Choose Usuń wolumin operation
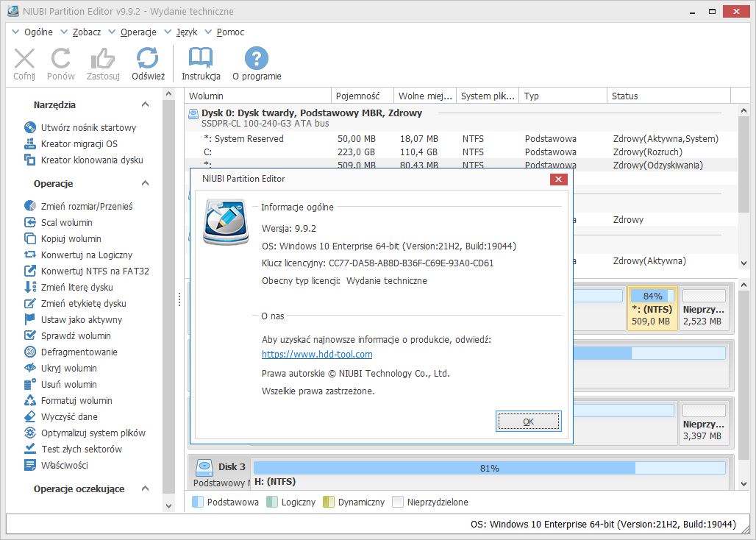Screen dimensions: 756x540 [60, 384]
